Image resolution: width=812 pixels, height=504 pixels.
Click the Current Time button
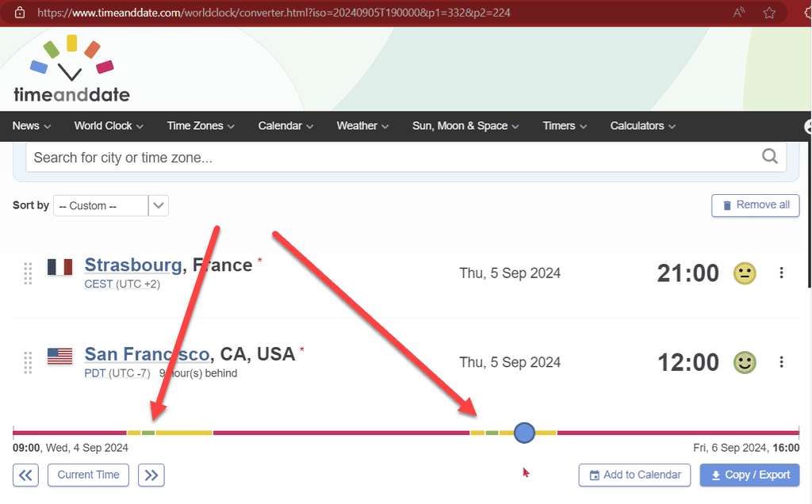coord(88,475)
